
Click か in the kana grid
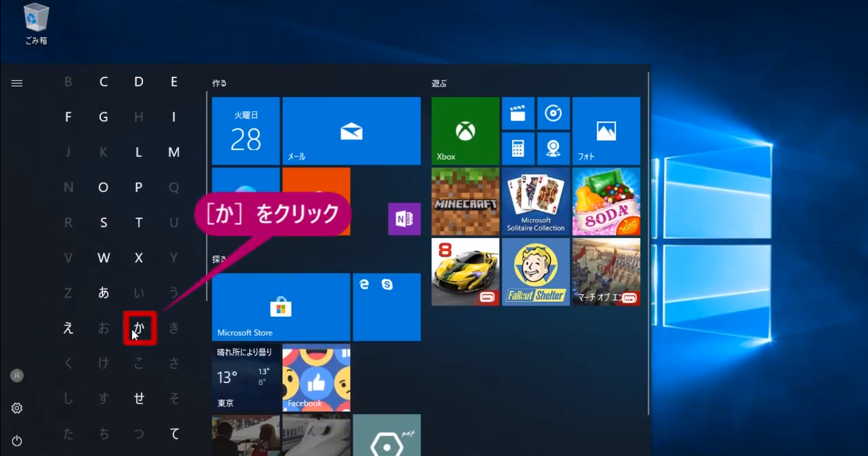click(139, 328)
